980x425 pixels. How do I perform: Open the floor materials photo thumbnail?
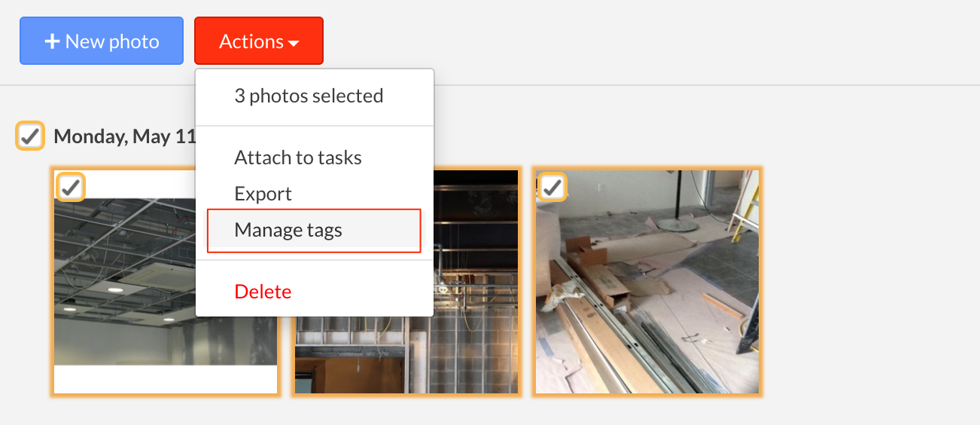(647, 281)
